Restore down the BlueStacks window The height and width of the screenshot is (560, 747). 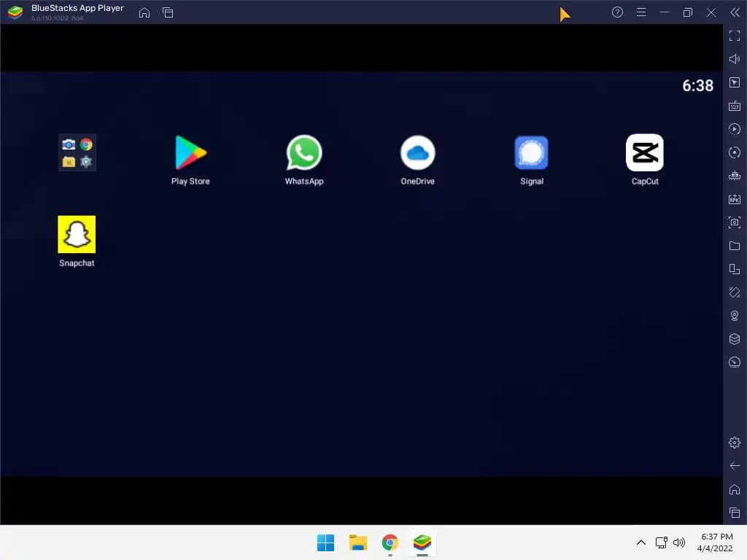coord(687,12)
